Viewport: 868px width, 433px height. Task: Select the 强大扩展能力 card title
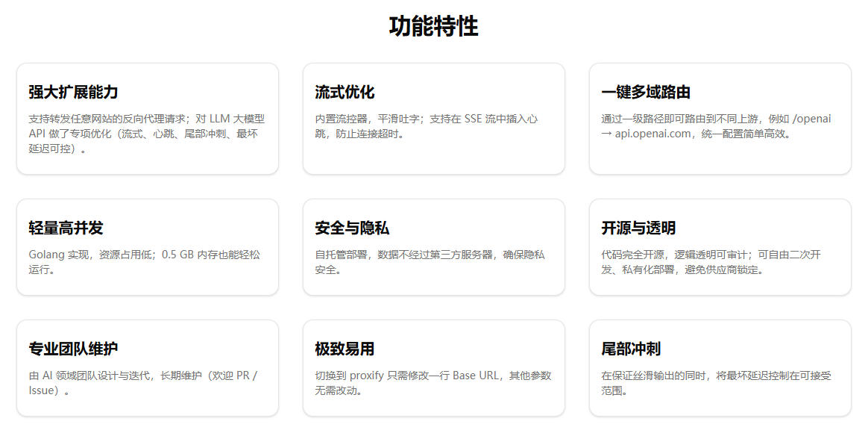(73, 93)
